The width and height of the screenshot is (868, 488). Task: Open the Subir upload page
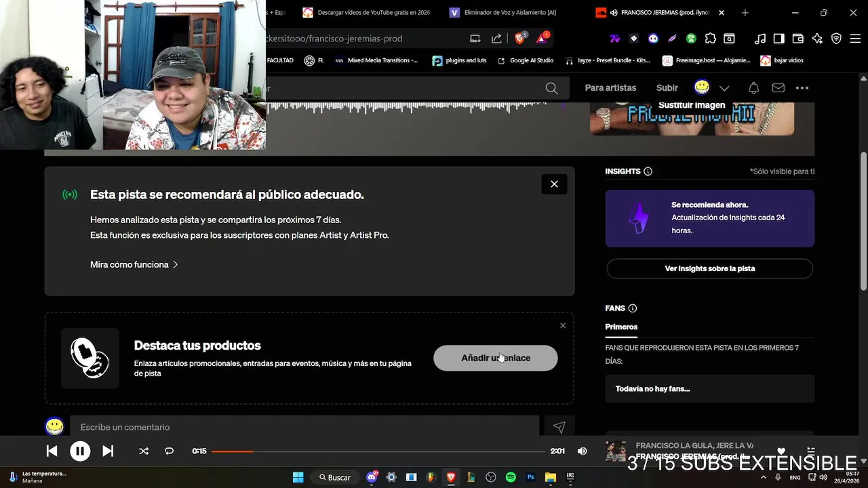(667, 88)
